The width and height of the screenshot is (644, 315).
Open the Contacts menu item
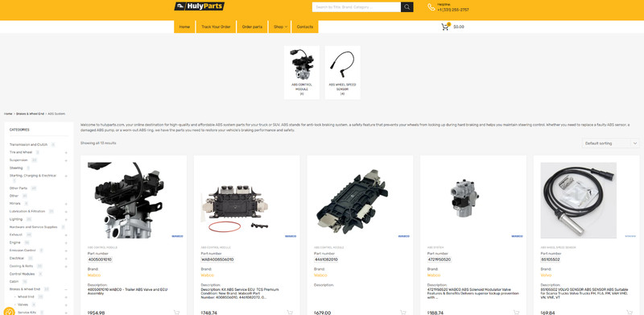point(305,27)
